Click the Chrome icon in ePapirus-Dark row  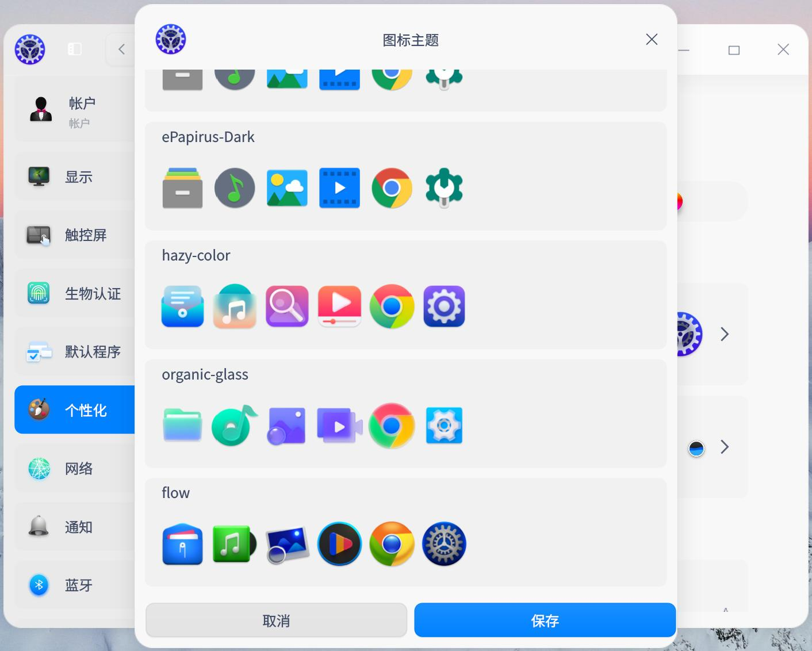pos(392,188)
